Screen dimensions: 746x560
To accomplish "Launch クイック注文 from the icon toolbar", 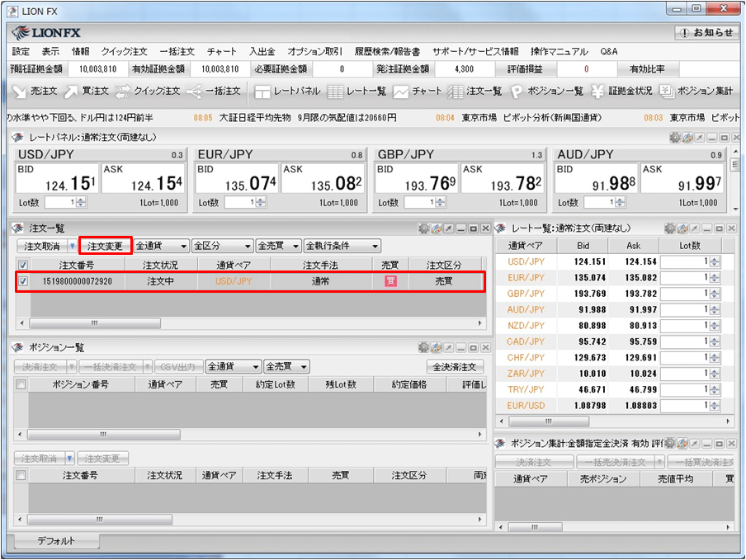I will click(148, 91).
